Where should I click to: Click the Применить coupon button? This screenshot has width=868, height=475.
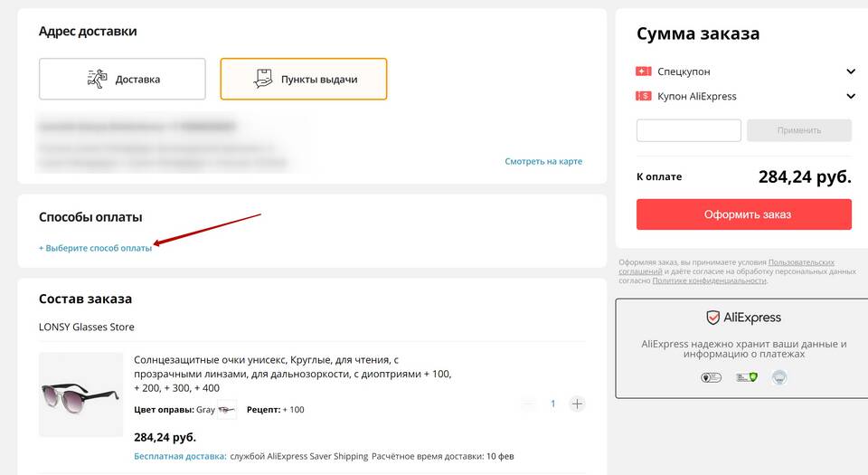coord(798,130)
